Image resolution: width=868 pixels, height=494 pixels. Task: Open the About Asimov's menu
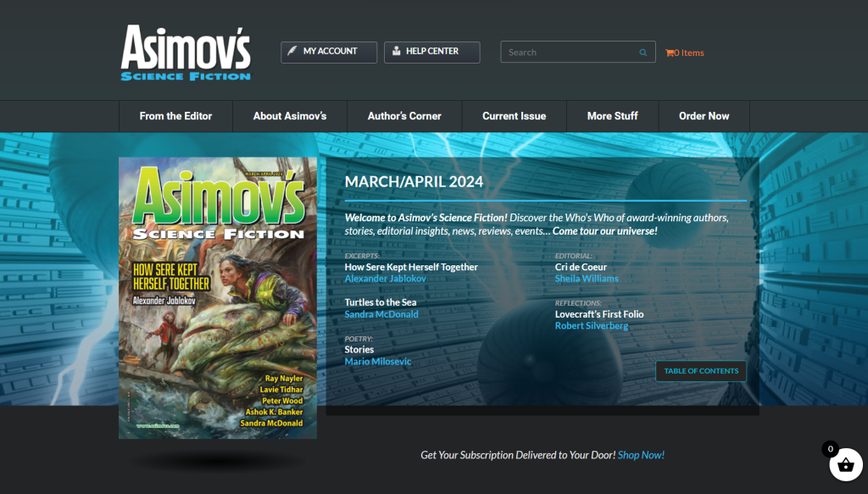pos(290,116)
